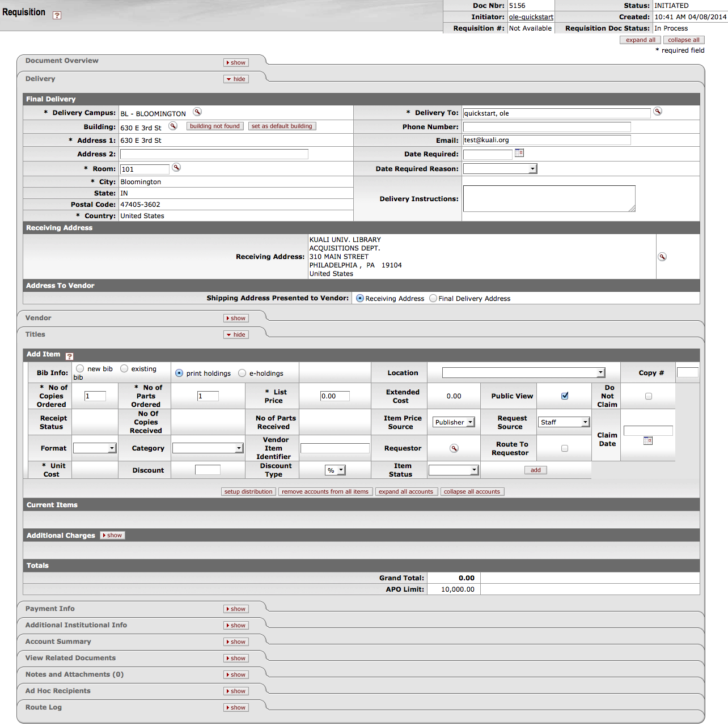The width and height of the screenshot is (728, 726).
Task: Click setup distribution button
Action: pos(248,492)
